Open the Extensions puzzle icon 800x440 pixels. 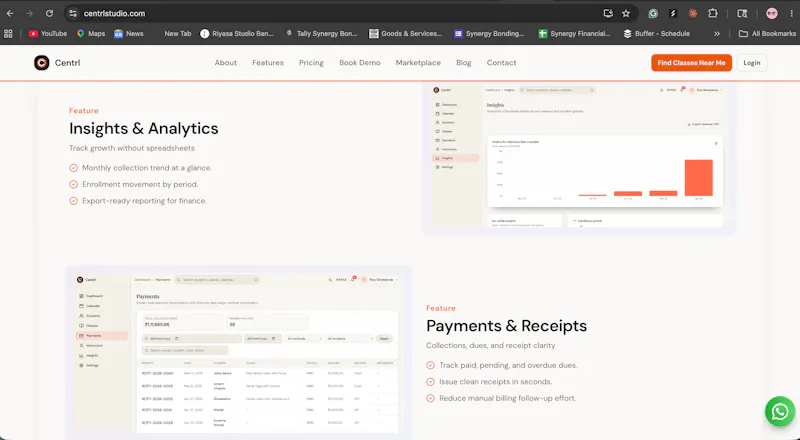tap(713, 14)
